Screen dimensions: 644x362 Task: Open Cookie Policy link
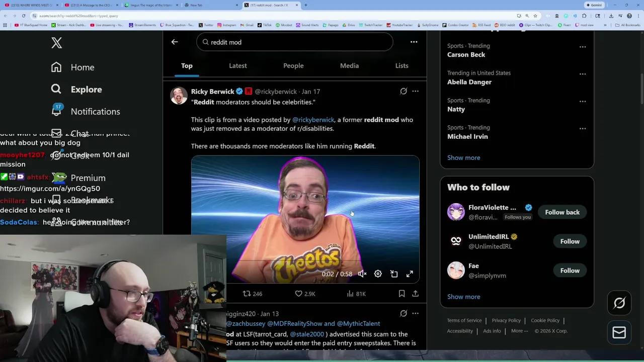pos(545,320)
